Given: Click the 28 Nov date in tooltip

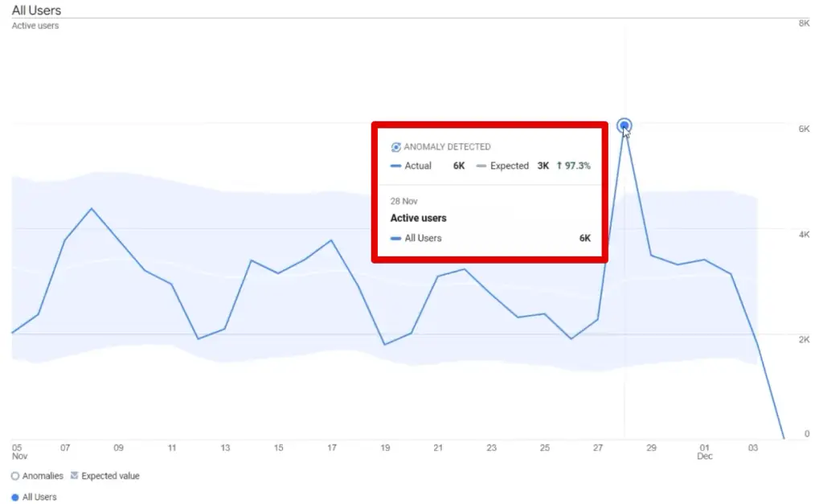Looking at the screenshot, I should pyautogui.click(x=403, y=201).
